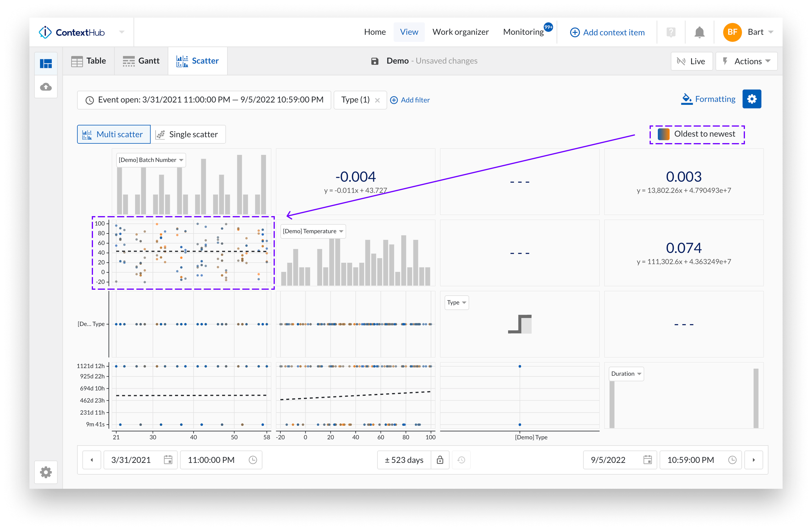Open bottom-left settings gear icon

click(x=46, y=472)
